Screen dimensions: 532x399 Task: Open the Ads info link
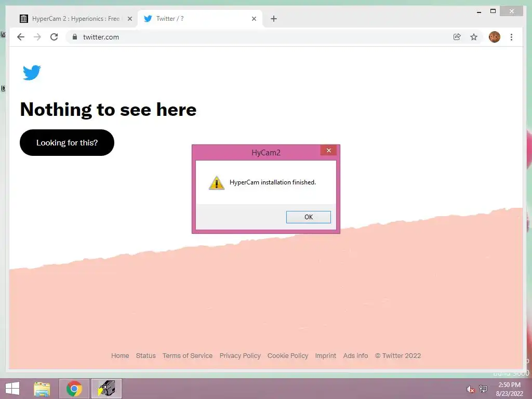[355, 355]
